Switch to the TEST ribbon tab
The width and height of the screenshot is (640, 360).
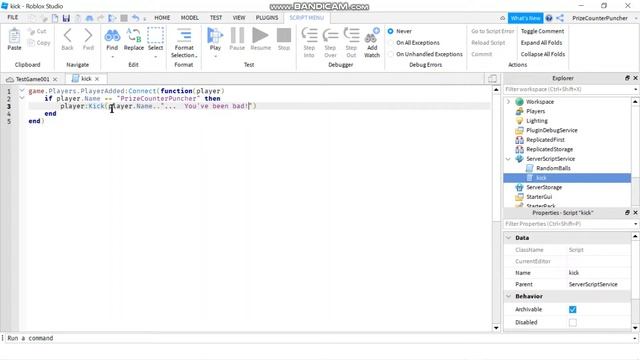pos(216,18)
